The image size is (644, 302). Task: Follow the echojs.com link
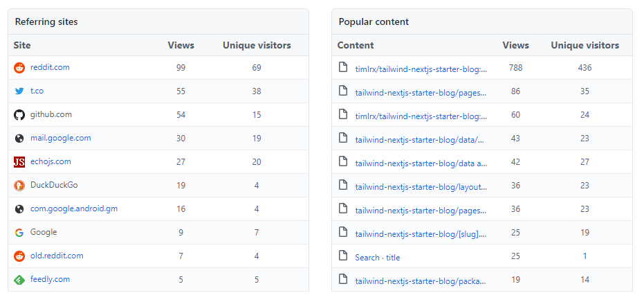point(50,162)
